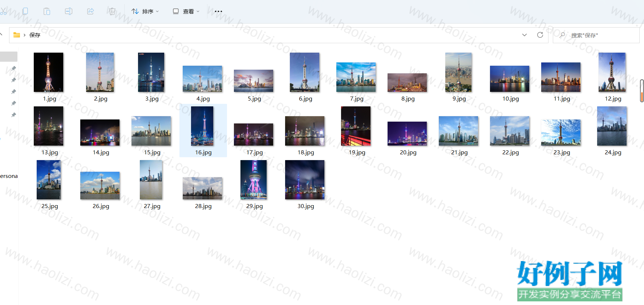Screen dimensions: 644x305
Task: Select thumbnail 12.jpg
Action: pos(612,72)
